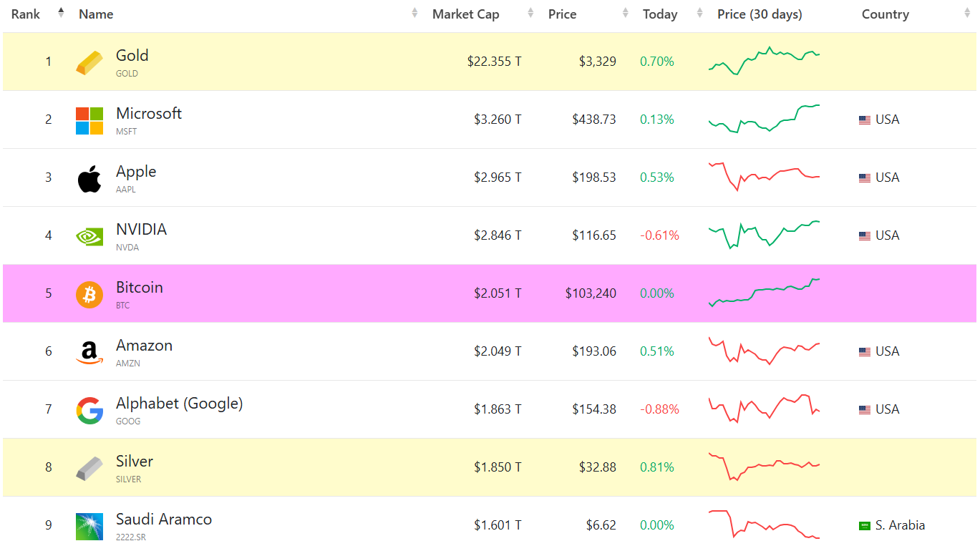The width and height of the screenshot is (980, 546).
Task: Click the $6.62 Saudi Aramco price
Action: coord(601,525)
